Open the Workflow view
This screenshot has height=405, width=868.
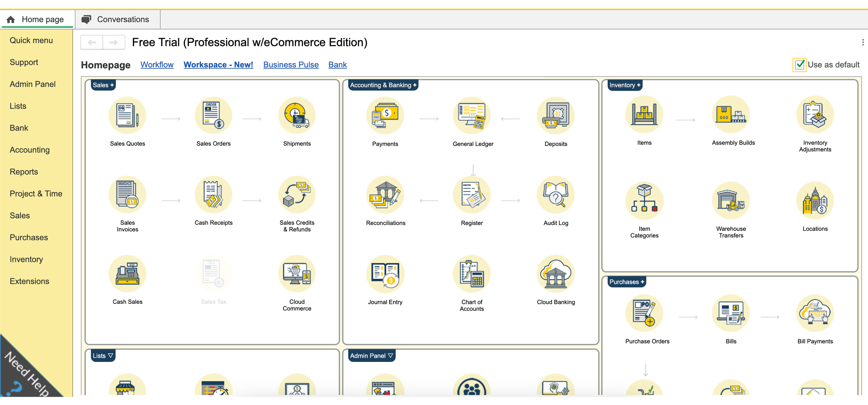click(157, 64)
